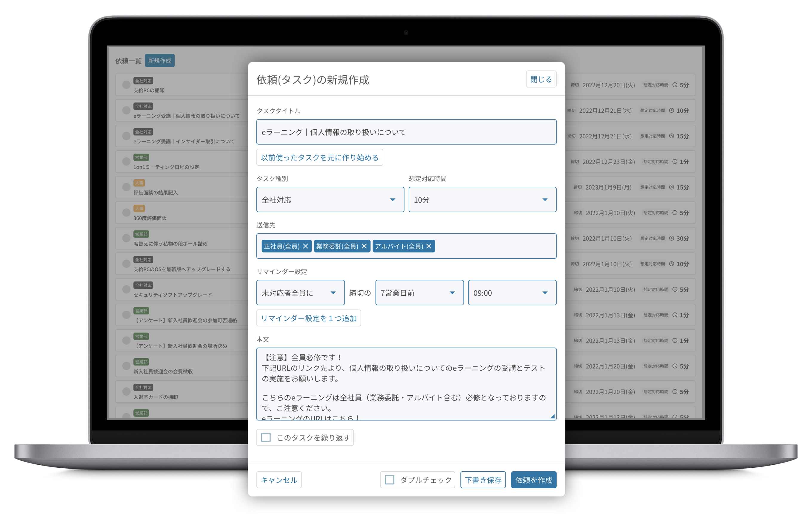The height and width of the screenshot is (514, 812).
Task: Click the 新規作成 tab button
Action: (x=159, y=61)
